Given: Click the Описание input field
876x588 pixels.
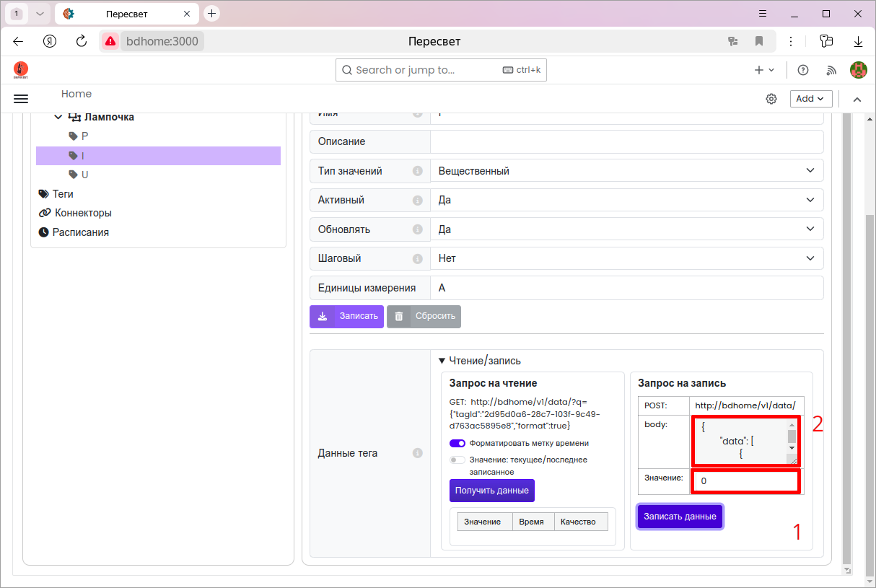Looking at the screenshot, I should click(x=626, y=141).
